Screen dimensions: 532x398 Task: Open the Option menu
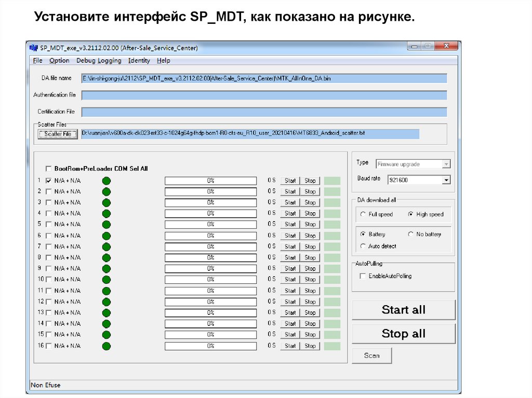tap(59, 60)
